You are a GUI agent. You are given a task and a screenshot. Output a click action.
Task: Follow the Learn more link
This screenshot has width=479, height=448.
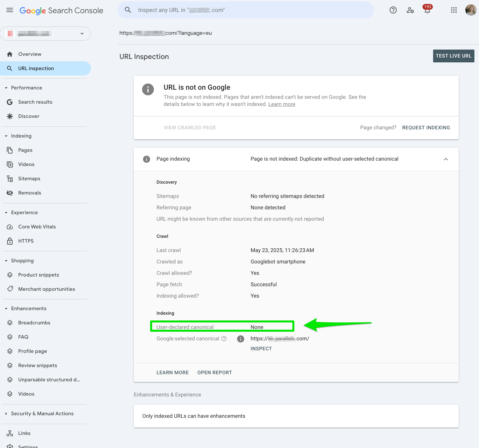point(282,104)
